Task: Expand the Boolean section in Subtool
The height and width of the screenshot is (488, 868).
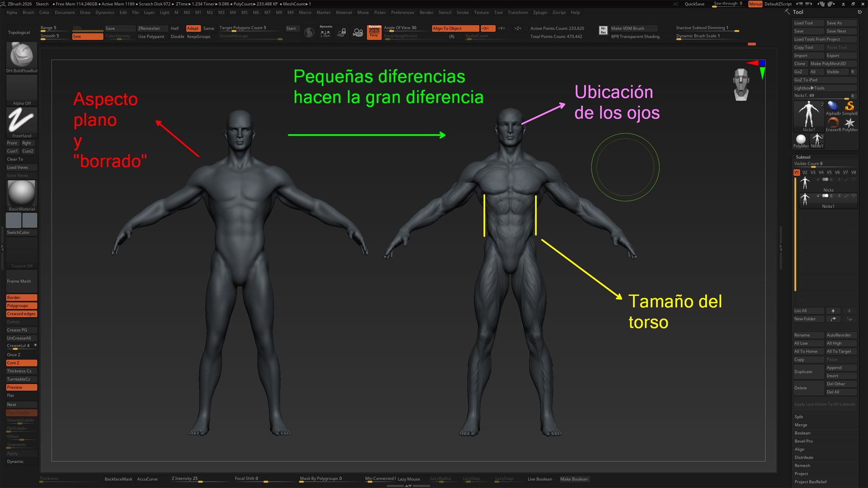Action: tap(802, 433)
